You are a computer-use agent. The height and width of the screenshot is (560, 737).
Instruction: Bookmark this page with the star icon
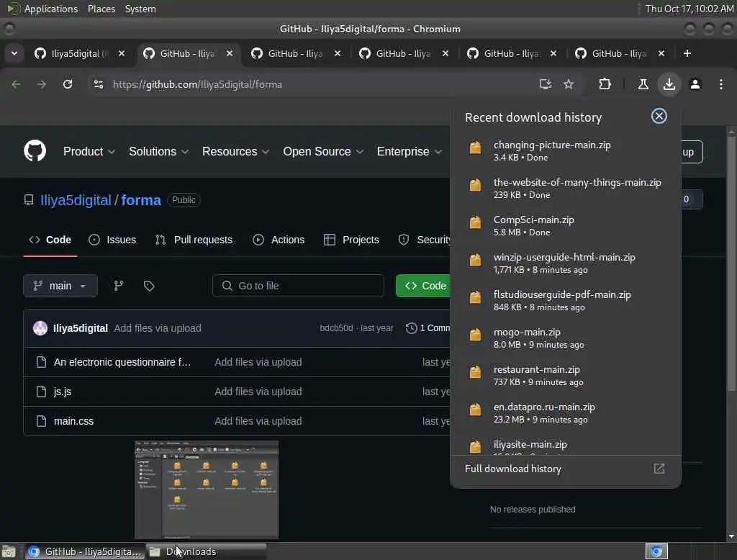[569, 84]
